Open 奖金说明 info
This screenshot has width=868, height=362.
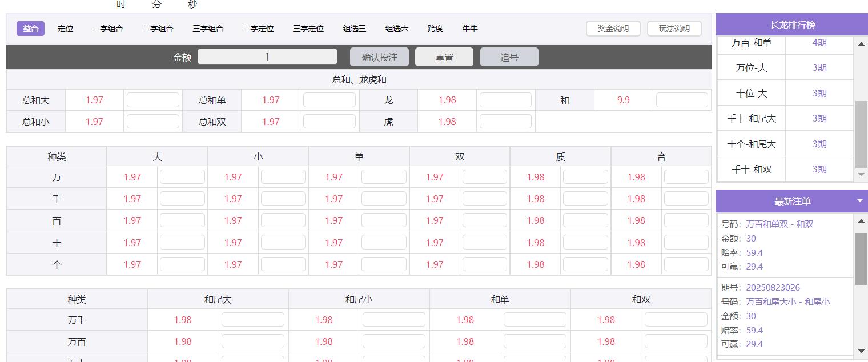[613, 29]
